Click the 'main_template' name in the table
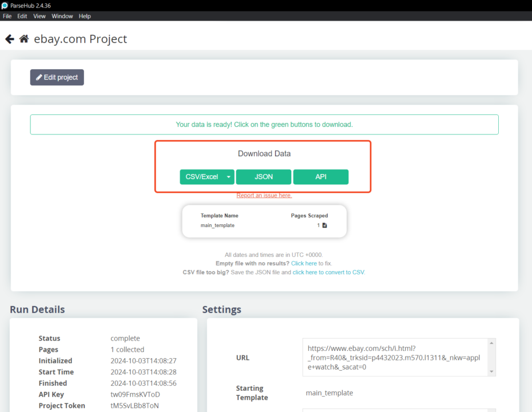 coord(217,225)
